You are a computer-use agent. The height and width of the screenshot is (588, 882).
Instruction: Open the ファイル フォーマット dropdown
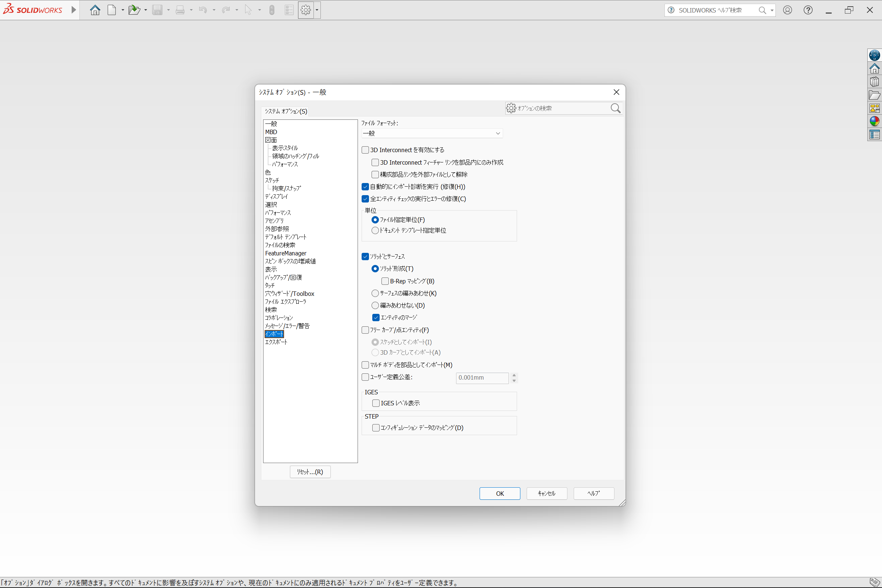pyautogui.click(x=432, y=133)
